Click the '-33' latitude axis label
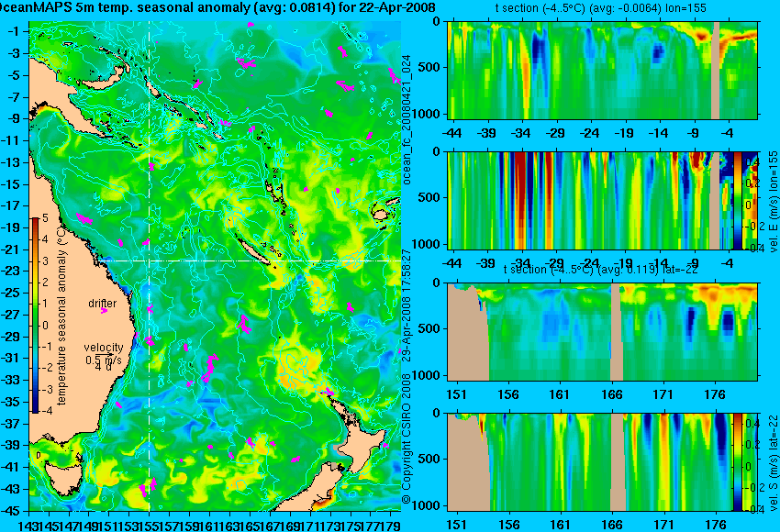Viewport: 780px width, 532px height. pyautogui.click(x=11, y=380)
